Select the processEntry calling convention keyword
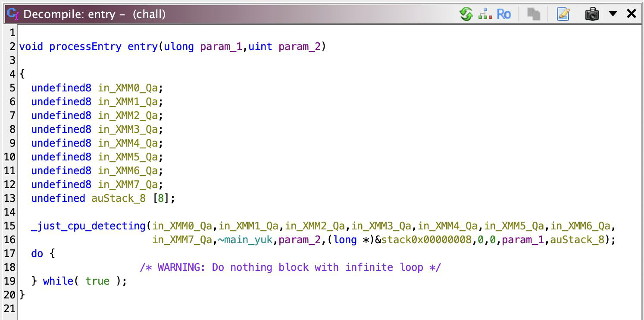This screenshot has width=644, height=320. coord(85,47)
